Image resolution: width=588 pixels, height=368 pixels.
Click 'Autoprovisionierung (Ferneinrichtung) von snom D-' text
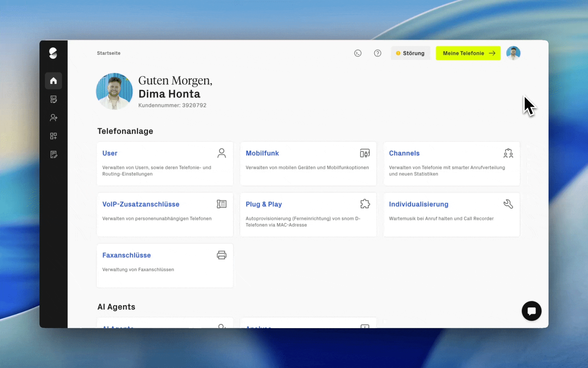pos(303,218)
